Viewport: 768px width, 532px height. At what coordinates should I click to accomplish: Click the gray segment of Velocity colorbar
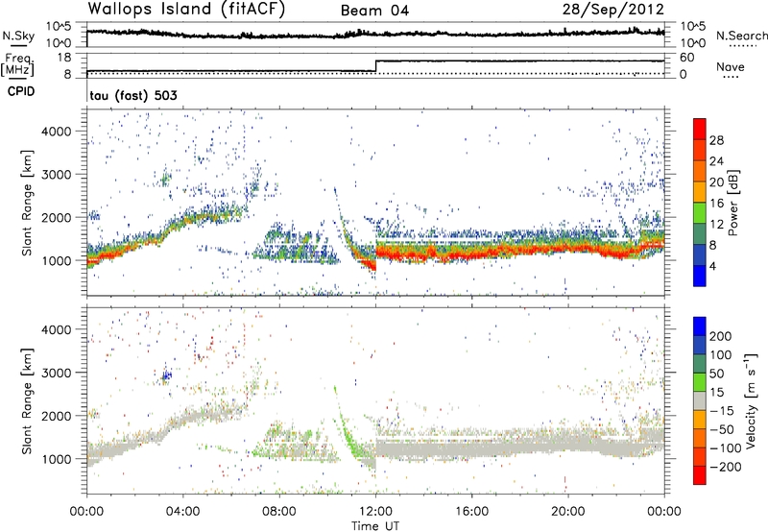point(700,400)
